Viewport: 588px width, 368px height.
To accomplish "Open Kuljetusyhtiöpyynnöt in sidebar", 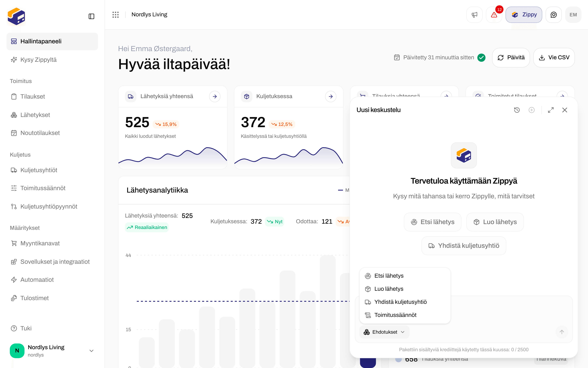I will click(x=52, y=206).
